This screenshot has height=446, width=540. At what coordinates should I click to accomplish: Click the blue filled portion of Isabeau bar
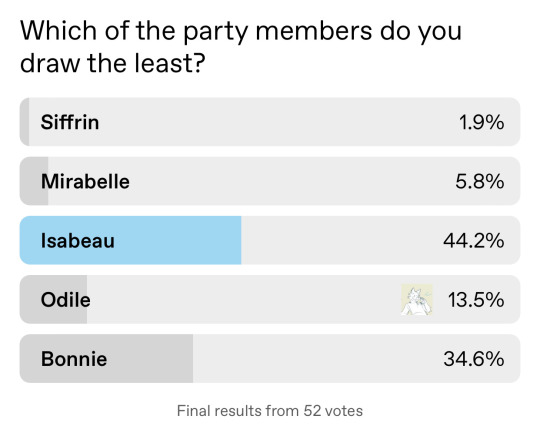click(x=131, y=240)
